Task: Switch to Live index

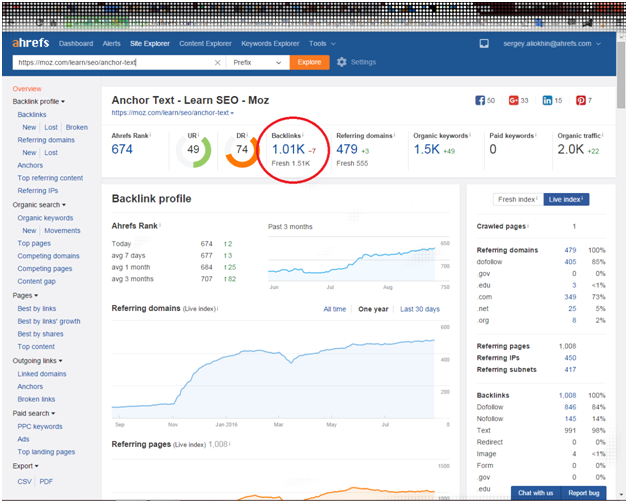Action: (566, 199)
